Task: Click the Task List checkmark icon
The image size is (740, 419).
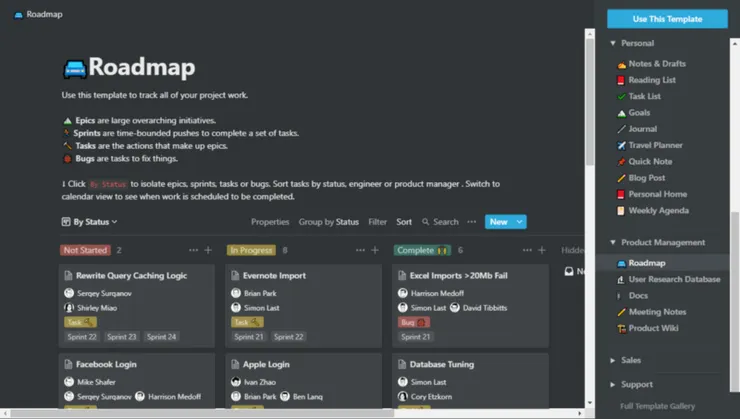Action: click(x=622, y=96)
